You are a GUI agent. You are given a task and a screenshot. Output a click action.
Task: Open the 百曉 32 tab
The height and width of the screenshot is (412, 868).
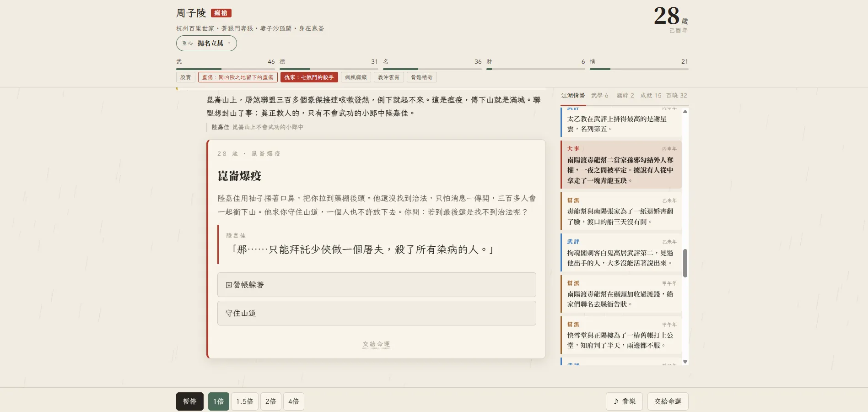677,96
